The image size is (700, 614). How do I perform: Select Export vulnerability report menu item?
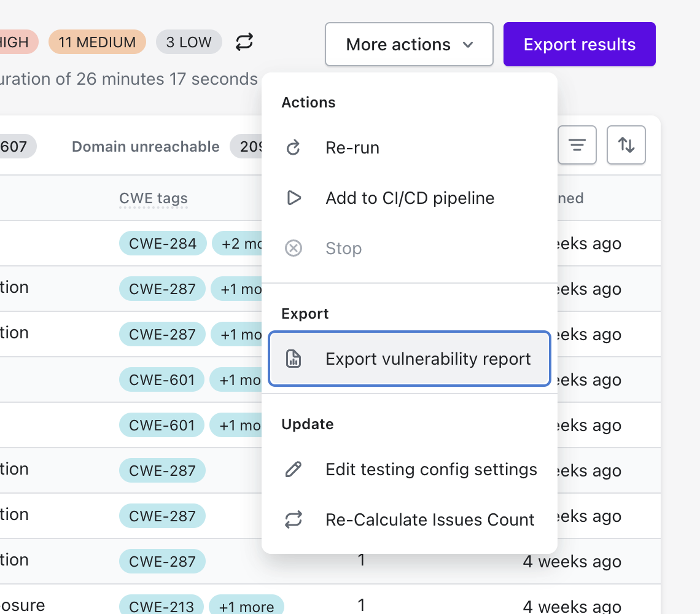[428, 359]
